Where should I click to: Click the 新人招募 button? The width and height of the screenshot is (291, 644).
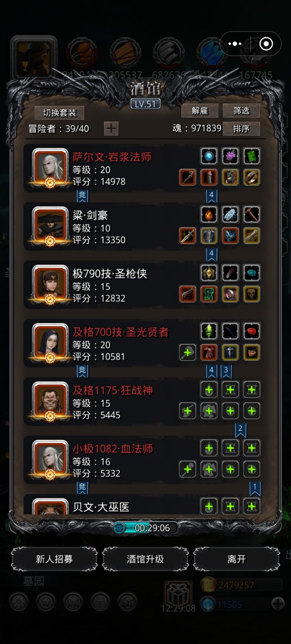pos(54,559)
